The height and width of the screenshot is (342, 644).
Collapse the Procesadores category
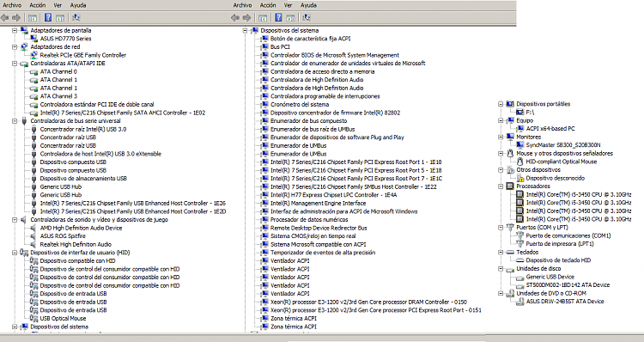[501, 186]
